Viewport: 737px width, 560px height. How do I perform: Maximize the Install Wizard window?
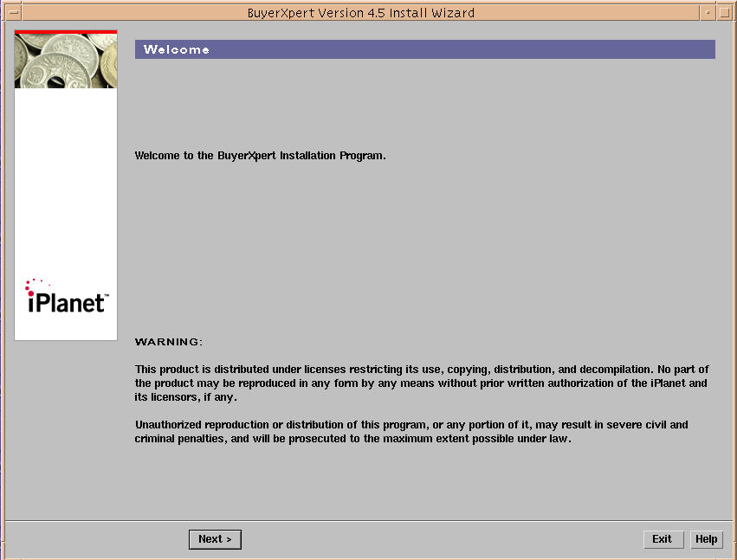coord(724,13)
